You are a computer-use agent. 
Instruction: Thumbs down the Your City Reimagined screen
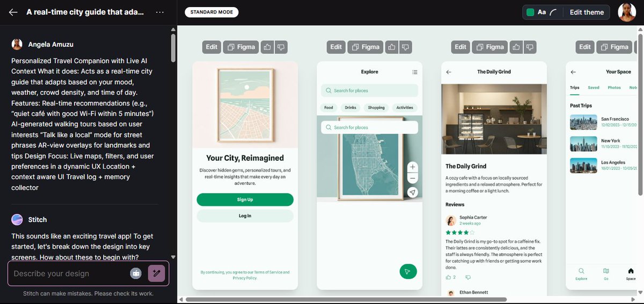[x=281, y=47]
